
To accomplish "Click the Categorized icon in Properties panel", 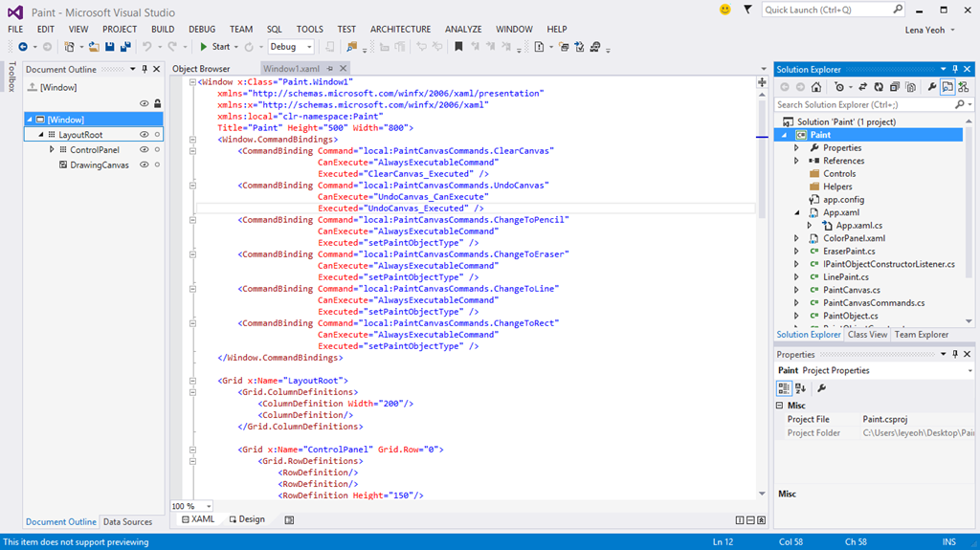I will (x=784, y=388).
